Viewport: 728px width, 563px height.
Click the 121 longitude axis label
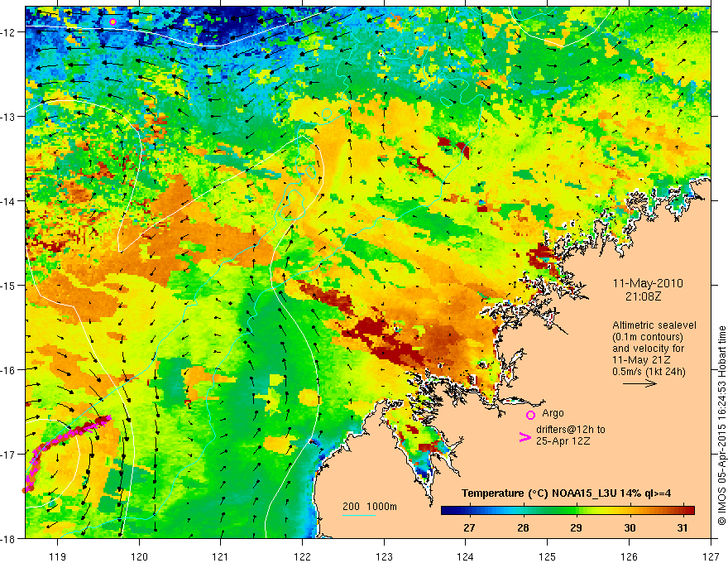click(221, 556)
